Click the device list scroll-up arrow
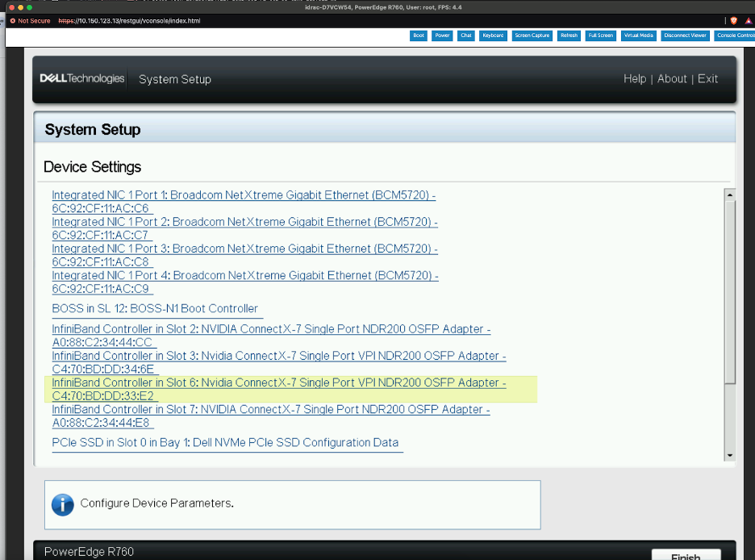The width and height of the screenshot is (755, 560). (x=730, y=194)
